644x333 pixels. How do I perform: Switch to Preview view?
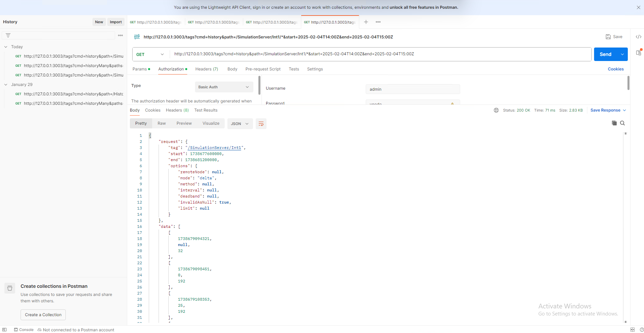184,123
